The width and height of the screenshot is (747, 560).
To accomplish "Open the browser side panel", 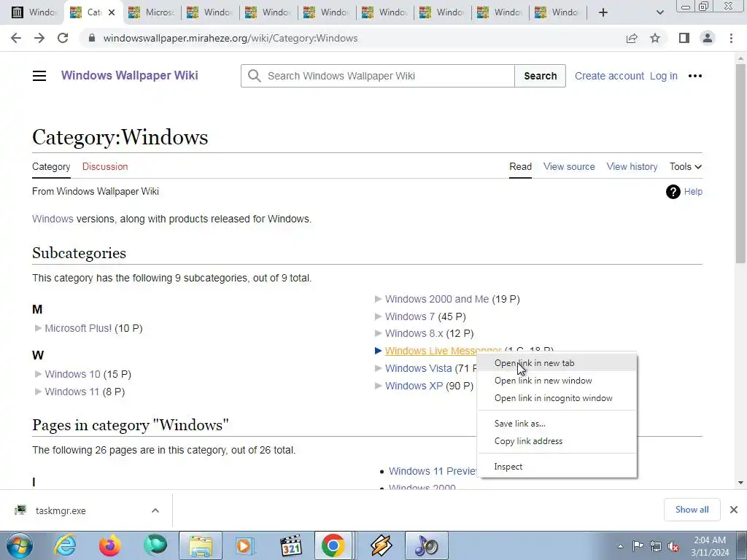I will pyautogui.click(x=684, y=38).
